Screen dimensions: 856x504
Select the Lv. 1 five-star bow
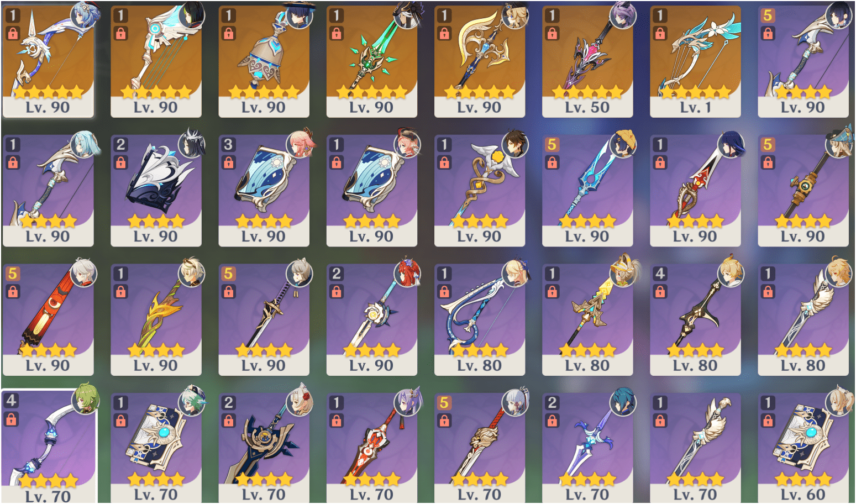pyautogui.click(x=695, y=61)
